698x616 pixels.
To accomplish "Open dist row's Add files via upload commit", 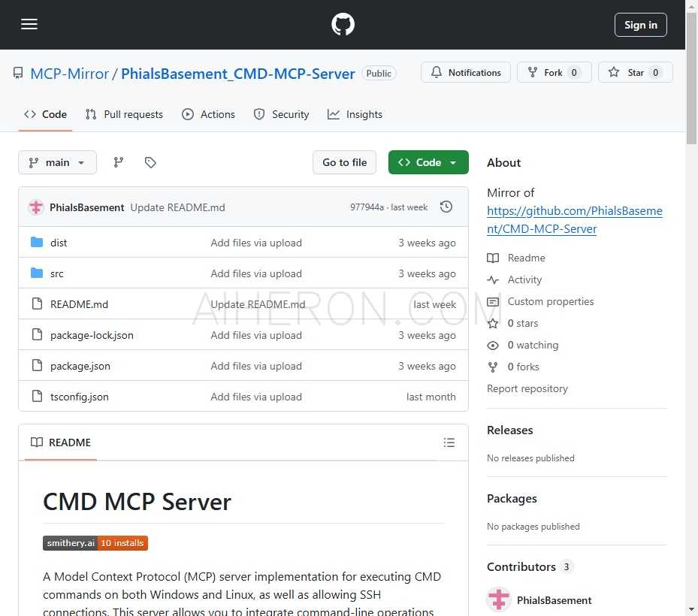I will pos(256,243).
